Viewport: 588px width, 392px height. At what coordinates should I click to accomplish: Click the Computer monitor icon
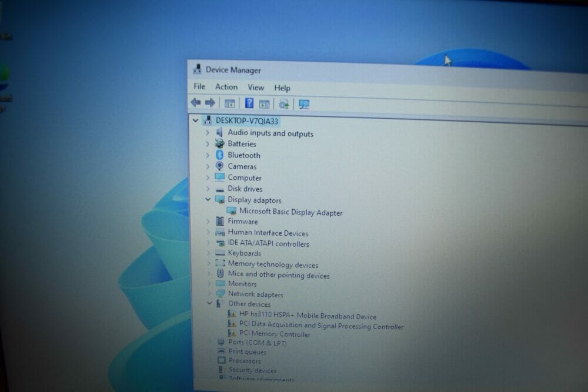(220, 177)
